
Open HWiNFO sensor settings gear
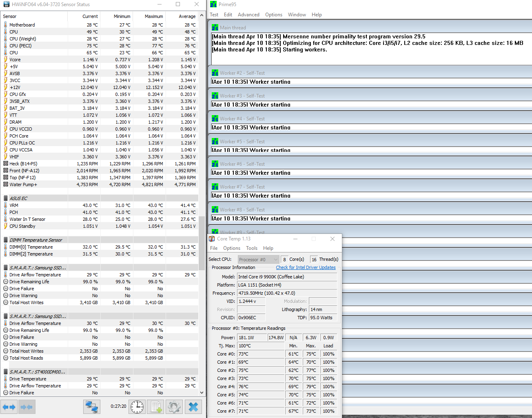[x=174, y=407]
